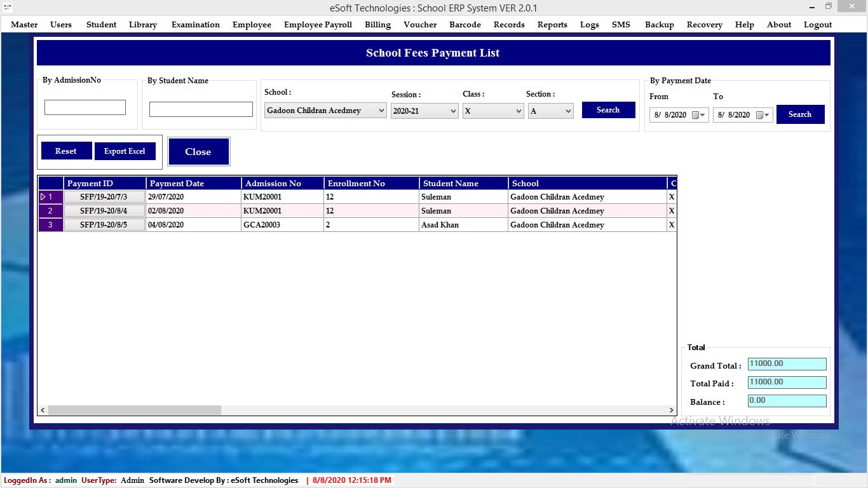Open the Master menu

point(24,25)
